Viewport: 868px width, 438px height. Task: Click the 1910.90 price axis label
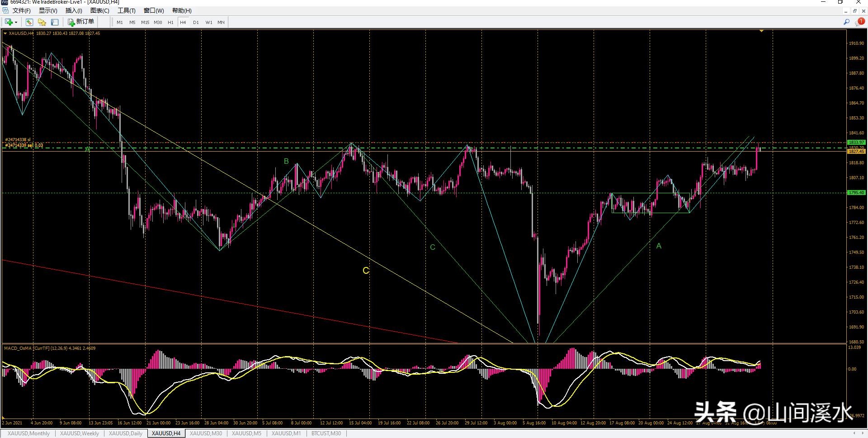(856, 43)
